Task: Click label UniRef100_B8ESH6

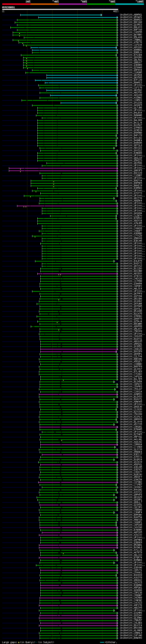Action: pyautogui.click(x=131, y=359)
